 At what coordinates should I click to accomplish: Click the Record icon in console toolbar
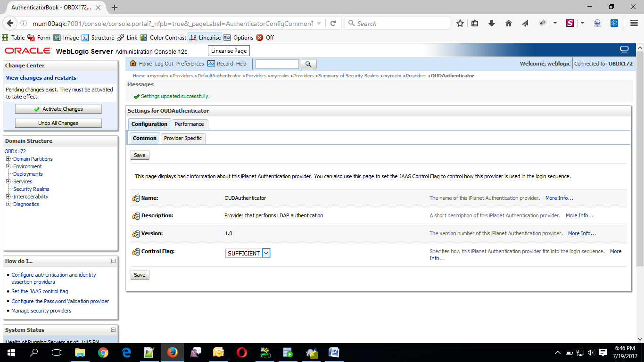point(211,64)
